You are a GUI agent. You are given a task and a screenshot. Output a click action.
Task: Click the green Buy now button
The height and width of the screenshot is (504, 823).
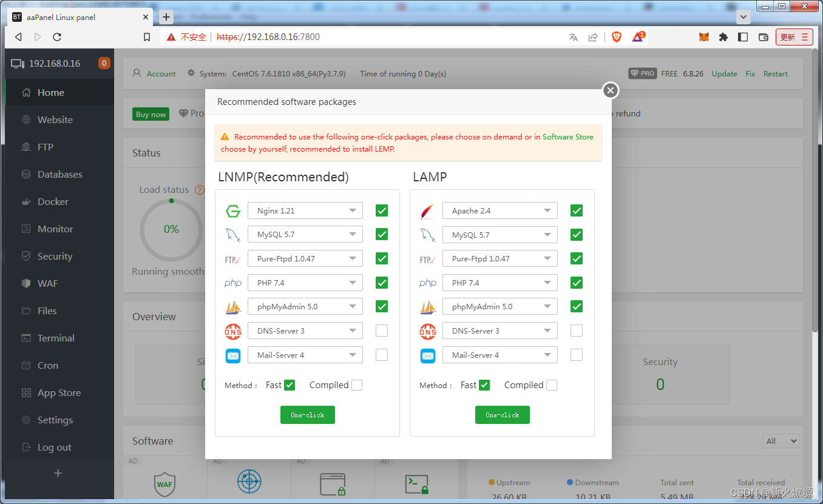[x=151, y=114]
